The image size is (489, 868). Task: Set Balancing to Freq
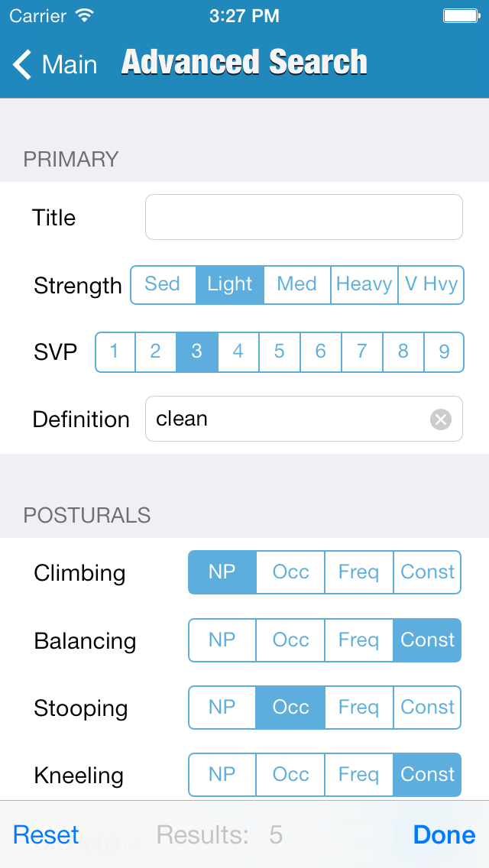[358, 640]
